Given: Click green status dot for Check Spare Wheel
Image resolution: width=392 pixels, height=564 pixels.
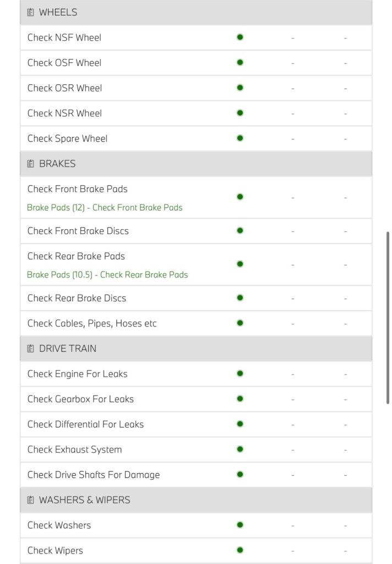Looking at the screenshot, I should (240, 138).
